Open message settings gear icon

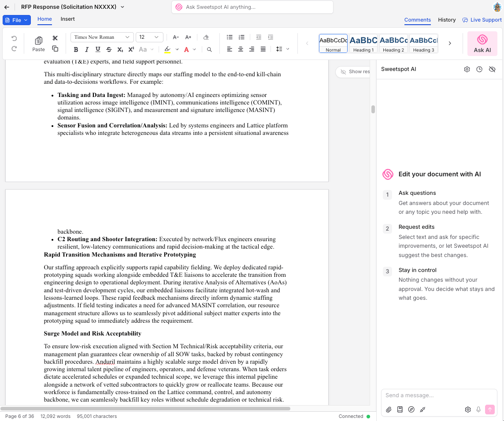pyautogui.click(x=468, y=410)
